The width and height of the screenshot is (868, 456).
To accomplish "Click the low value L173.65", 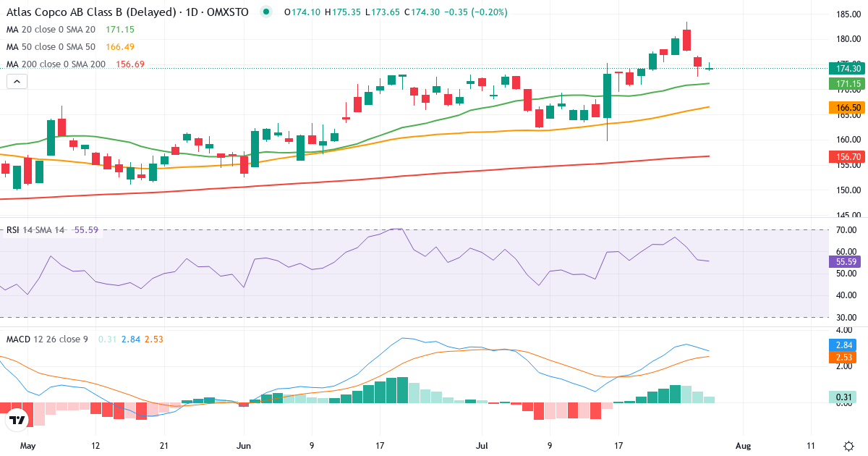I will 383,12.
